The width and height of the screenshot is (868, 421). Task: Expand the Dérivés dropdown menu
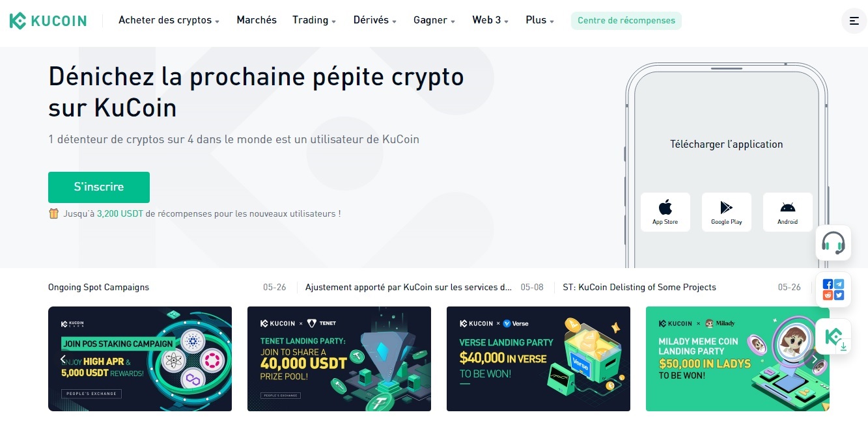(x=375, y=20)
